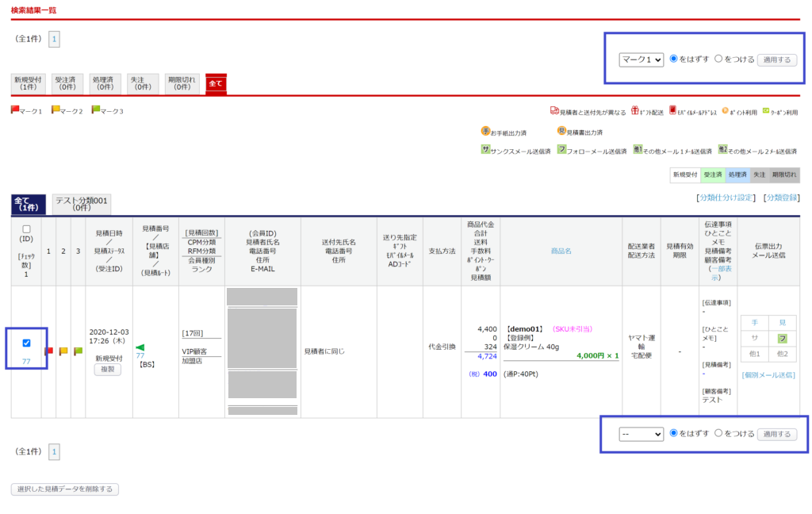Screen dimensions: 812x514
Task: Switch to the 期限切れ (0件) tab
Action: pos(182,83)
